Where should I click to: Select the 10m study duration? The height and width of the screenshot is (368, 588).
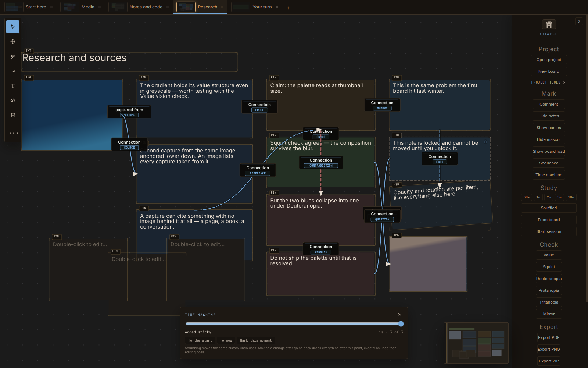(x=571, y=197)
